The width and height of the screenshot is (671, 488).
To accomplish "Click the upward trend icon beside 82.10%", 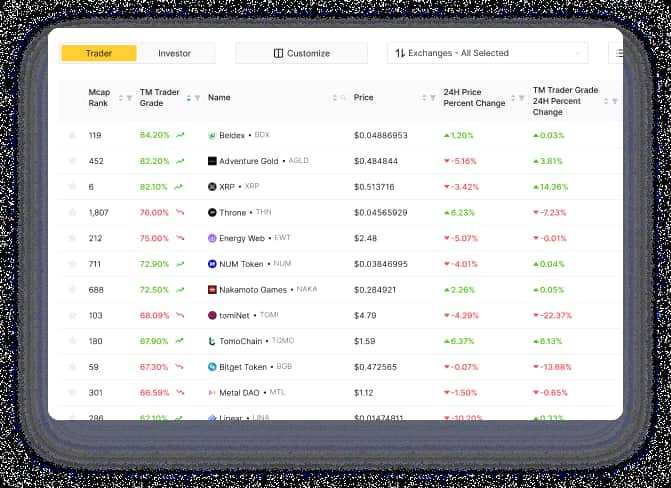I will point(178,187).
